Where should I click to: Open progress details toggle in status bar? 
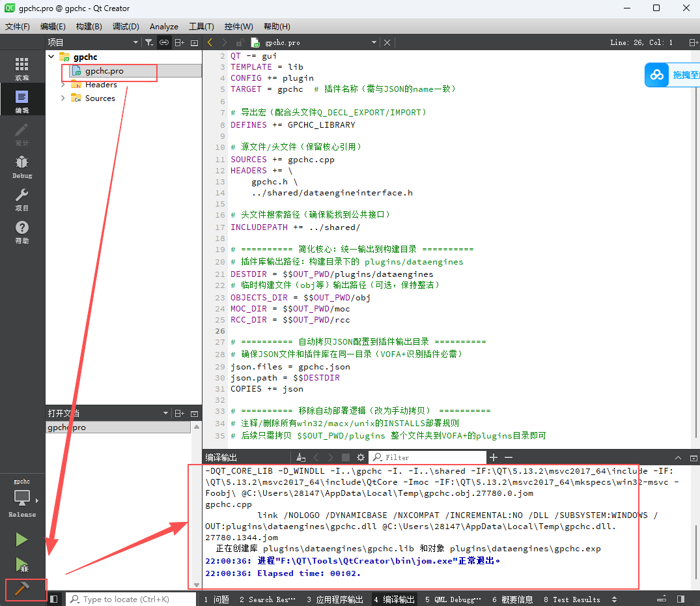[x=662, y=599]
